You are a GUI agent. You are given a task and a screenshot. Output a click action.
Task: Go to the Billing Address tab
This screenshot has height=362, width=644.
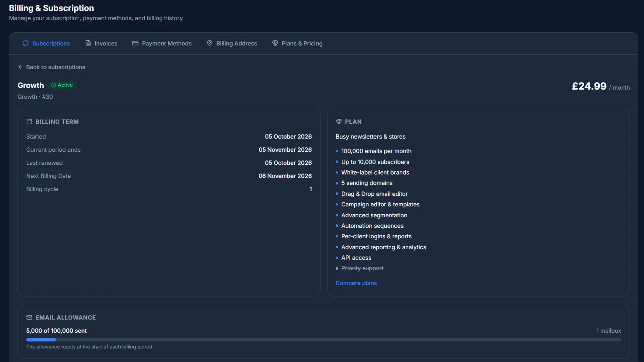232,43
